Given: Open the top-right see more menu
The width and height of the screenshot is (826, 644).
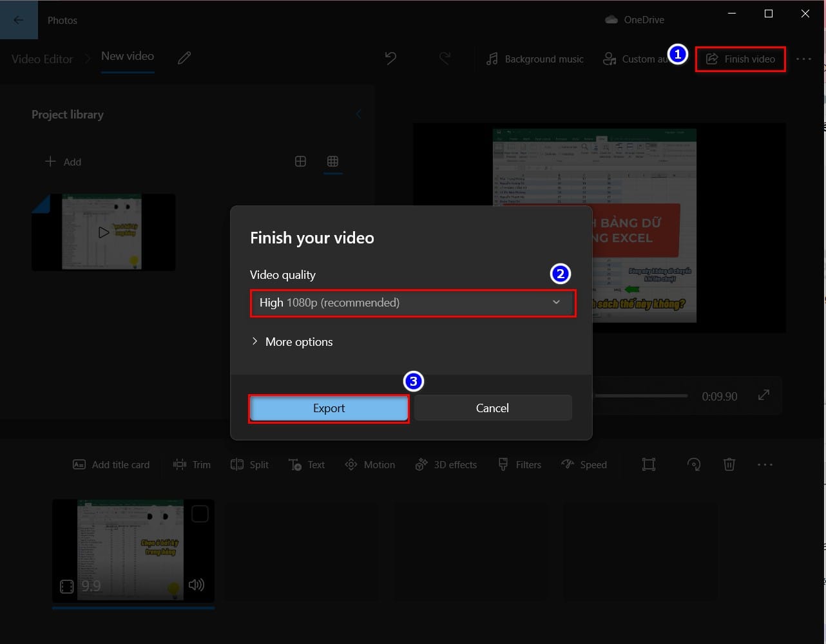Looking at the screenshot, I should (803, 59).
